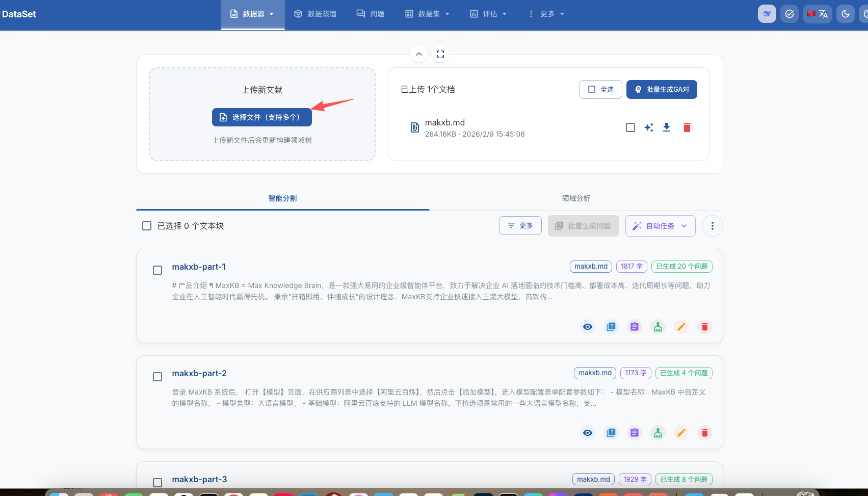Click the highlighted model icon in the header
Image resolution: width=868 pixels, height=496 pixels.
click(x=767, y=14)
